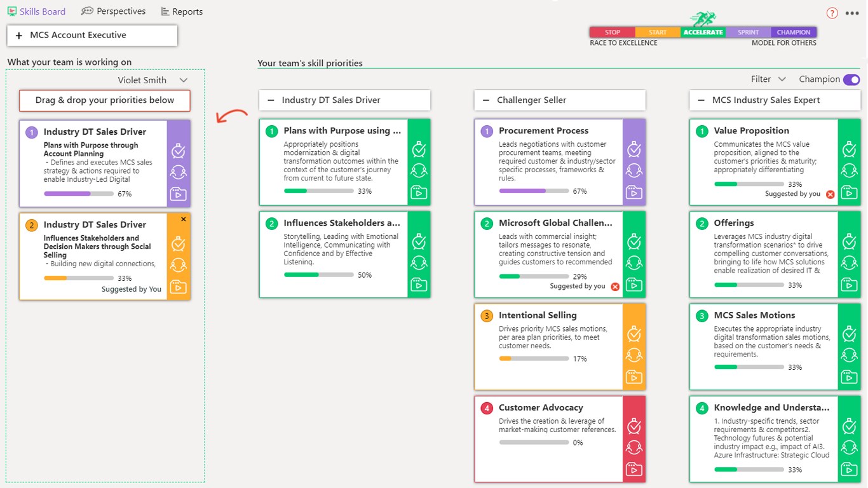Open video folder icon on MCS Sales Motions card
This screenshot has height=488, width=868.
pos(849,377)
